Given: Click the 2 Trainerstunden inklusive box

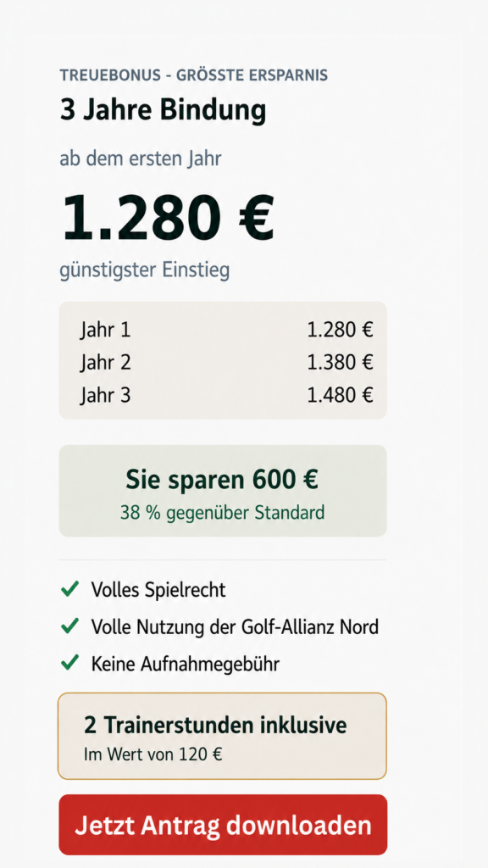Looking at the screenshot, I should tap(223, 736).
